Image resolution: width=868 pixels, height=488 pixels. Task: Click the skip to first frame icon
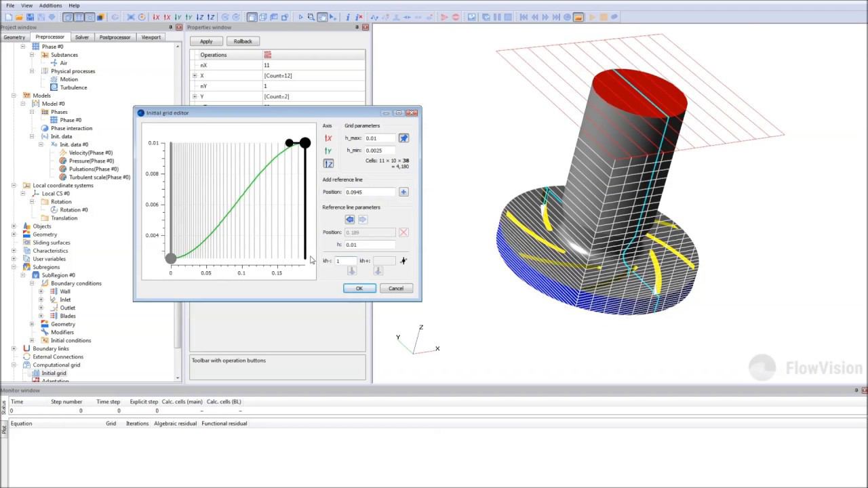coord(524,17)
